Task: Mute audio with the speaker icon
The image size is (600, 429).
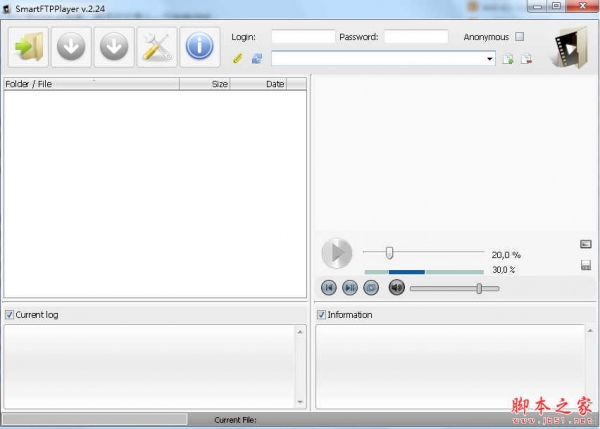Action: [396, 288]
